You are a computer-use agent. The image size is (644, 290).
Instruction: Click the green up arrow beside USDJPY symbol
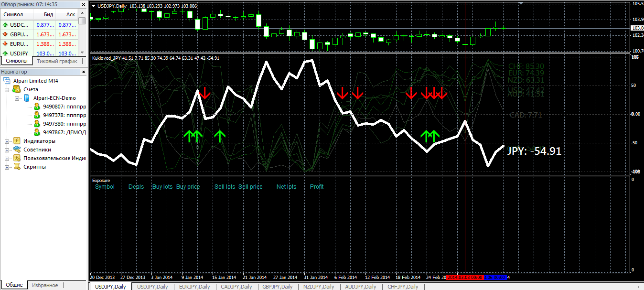[x=5, y=54]
